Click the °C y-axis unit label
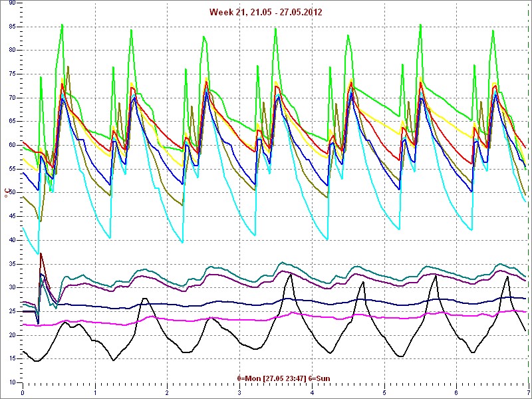 point(7,194)
